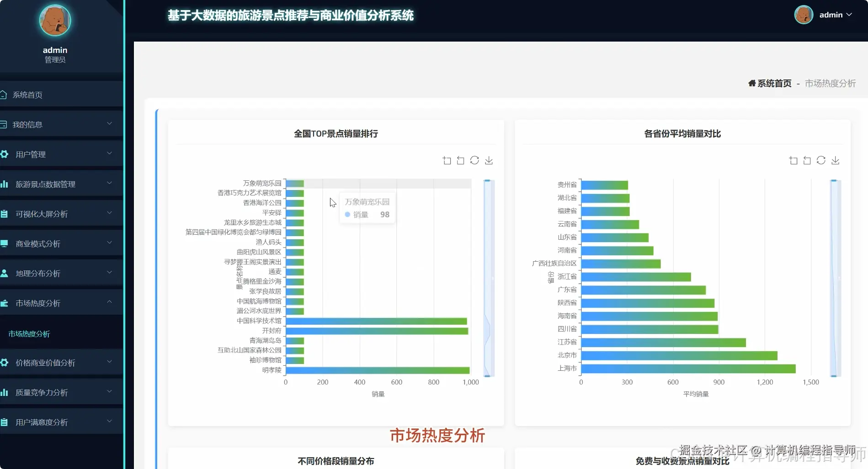
Task: Click the admin username in the header
Action: point(831,15)
